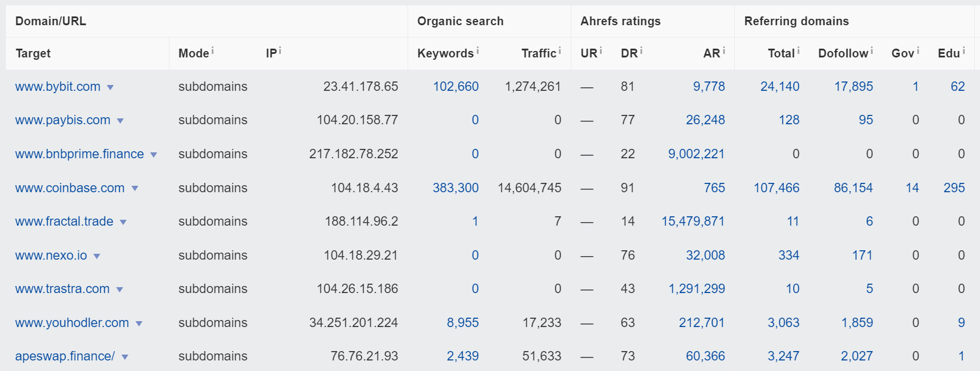Sort by the Target column header
Image resolution: width=980 pixels, height=371 pixels.
(x=33, y=53)
